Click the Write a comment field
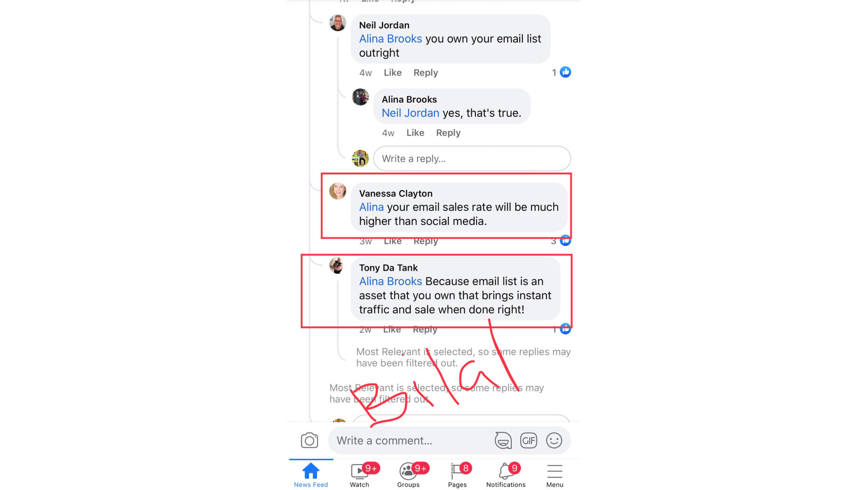Image resolution: width=868 pixels, height=490 pixels. click(409, 440)
